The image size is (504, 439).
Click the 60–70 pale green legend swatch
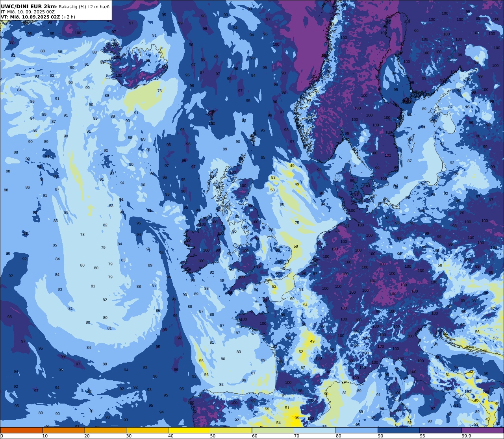(x=273, y=430)
